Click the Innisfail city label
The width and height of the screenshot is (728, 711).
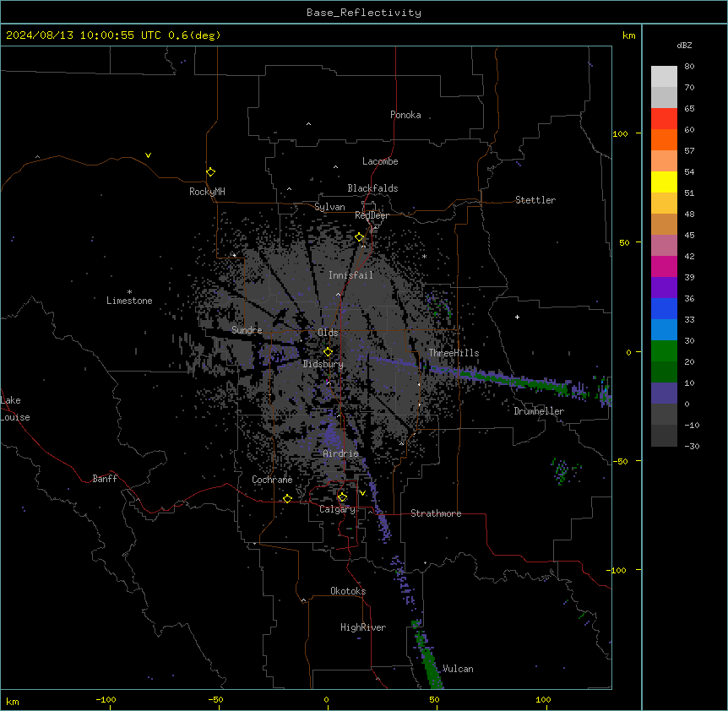click(350, 275)
